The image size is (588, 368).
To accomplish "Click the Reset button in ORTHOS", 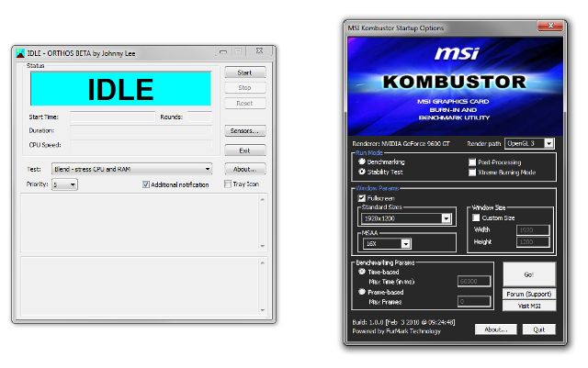I will pos(245,103).
